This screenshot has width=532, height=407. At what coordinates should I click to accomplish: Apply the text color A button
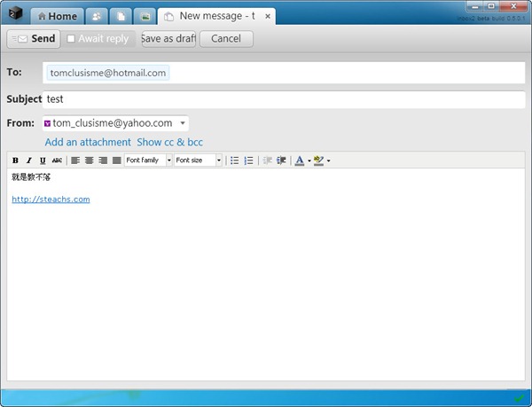coord(300,160)
